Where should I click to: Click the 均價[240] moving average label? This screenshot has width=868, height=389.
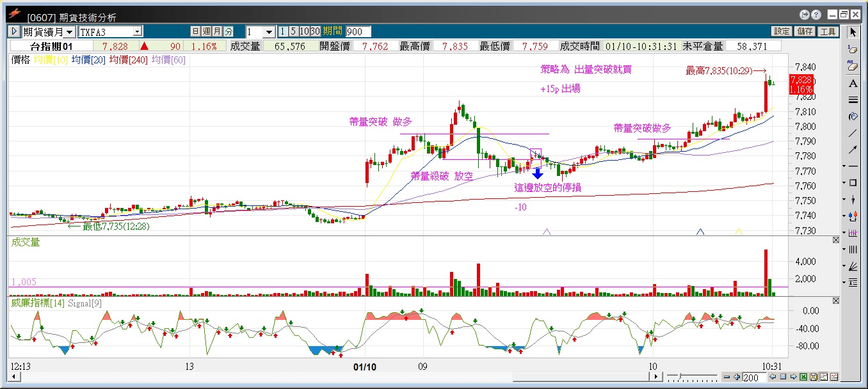point(128,60)
